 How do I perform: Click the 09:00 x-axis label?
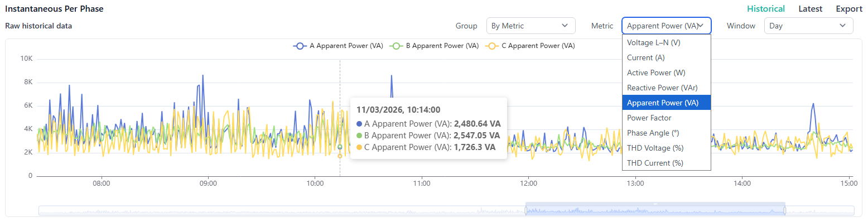tap(208, 183)
